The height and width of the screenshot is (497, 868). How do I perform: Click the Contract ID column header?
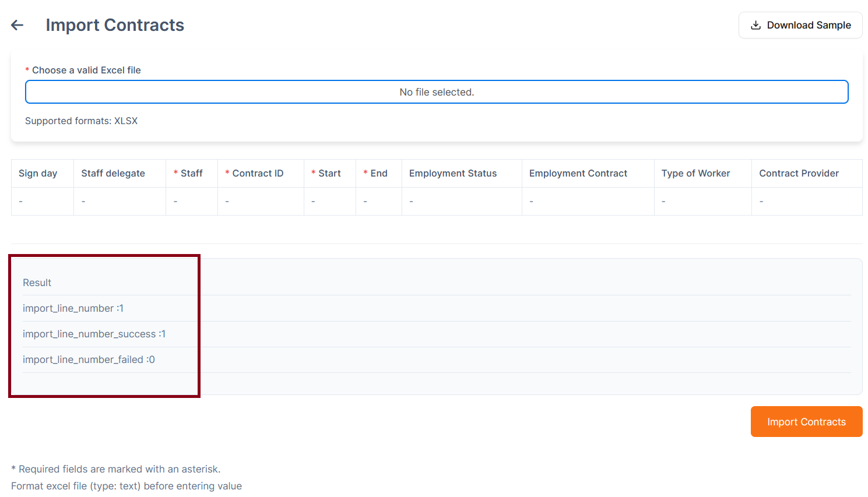258,174
